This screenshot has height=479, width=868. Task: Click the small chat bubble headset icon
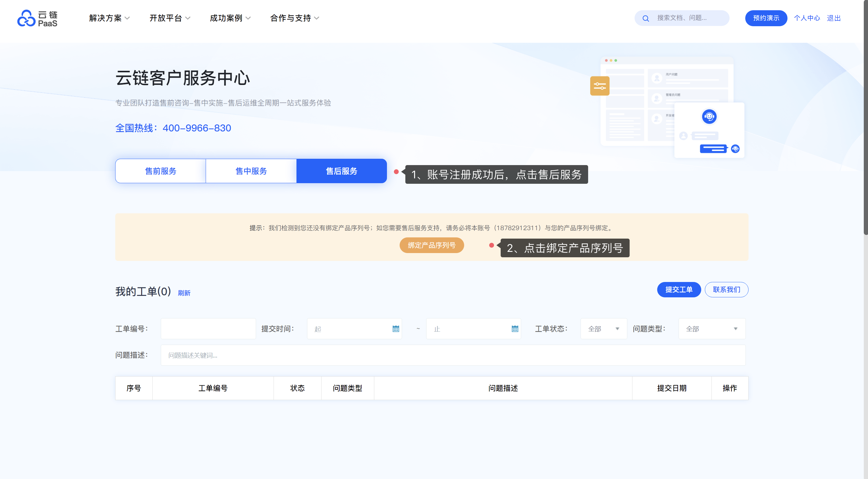coord(735,149)
